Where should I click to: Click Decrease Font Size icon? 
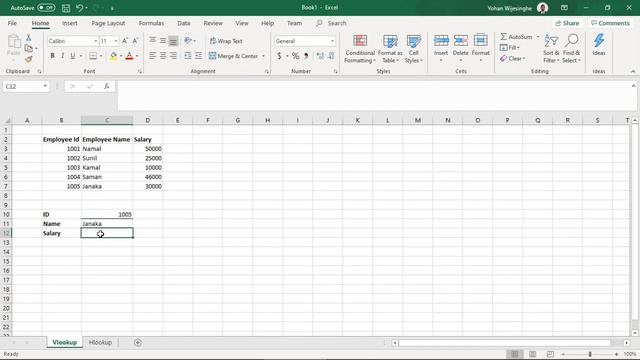(135, 41)
